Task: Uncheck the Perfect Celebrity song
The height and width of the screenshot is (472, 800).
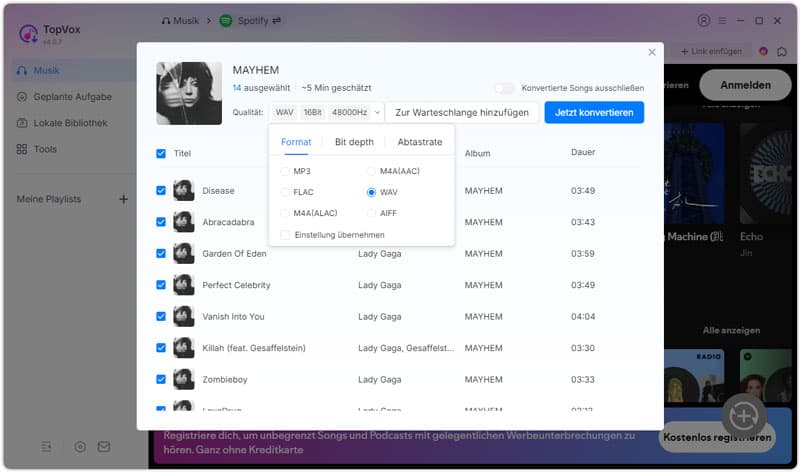Action: [x=161, y=285]
